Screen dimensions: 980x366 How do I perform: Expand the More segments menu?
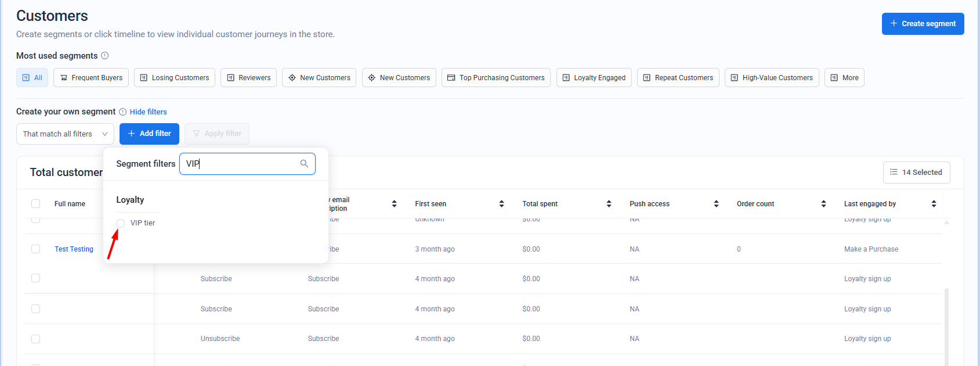click(844, 78)
